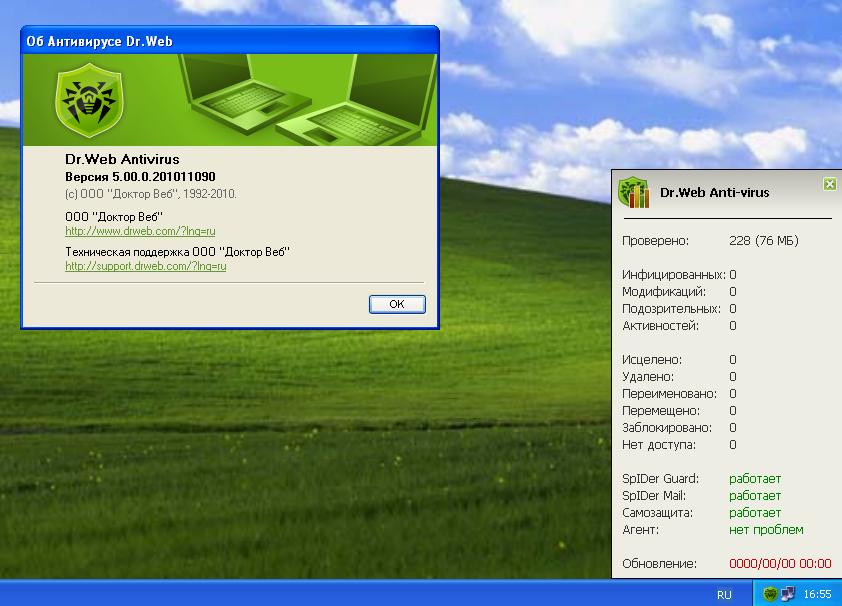Click the "Нет доступа:" label
The image size is (842, 606).
(x=659, y=445)
